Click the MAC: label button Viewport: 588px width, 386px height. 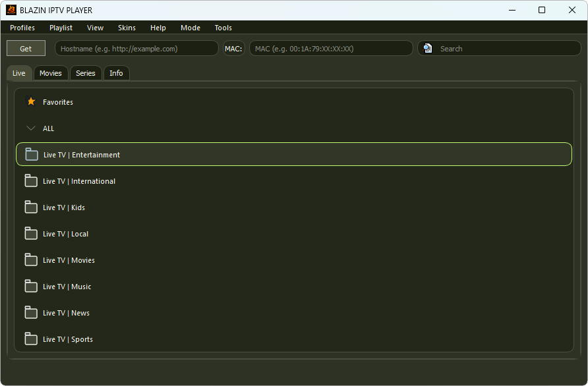(x=233, y=48)
